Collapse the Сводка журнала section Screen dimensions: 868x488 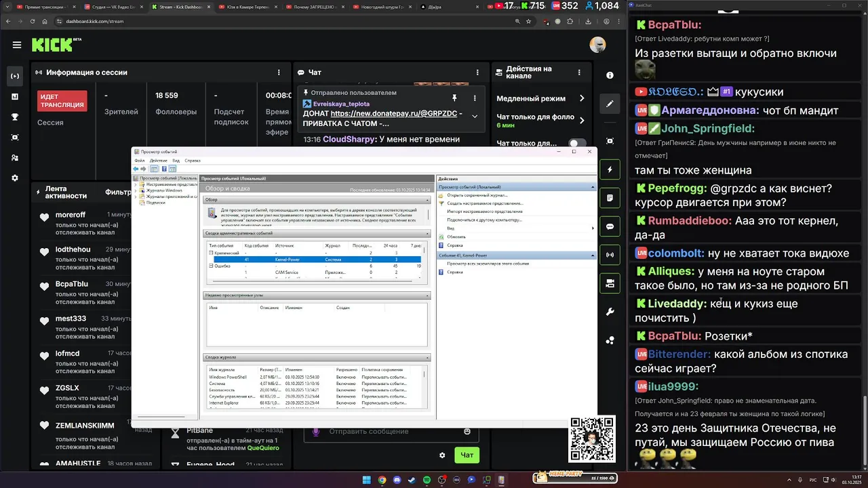[x=427, y=357]
